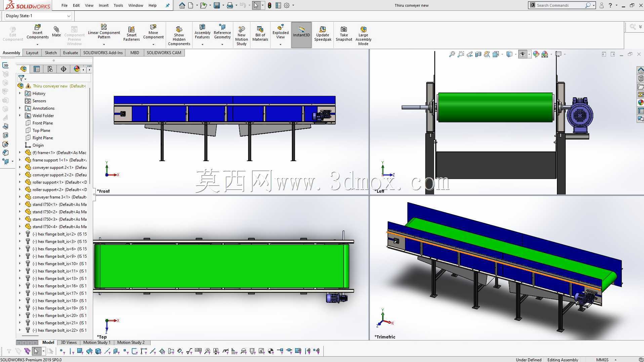The width and height of the screenshot is (644, 362).
Task: Open the Insert menu
Action: point(104,5)
